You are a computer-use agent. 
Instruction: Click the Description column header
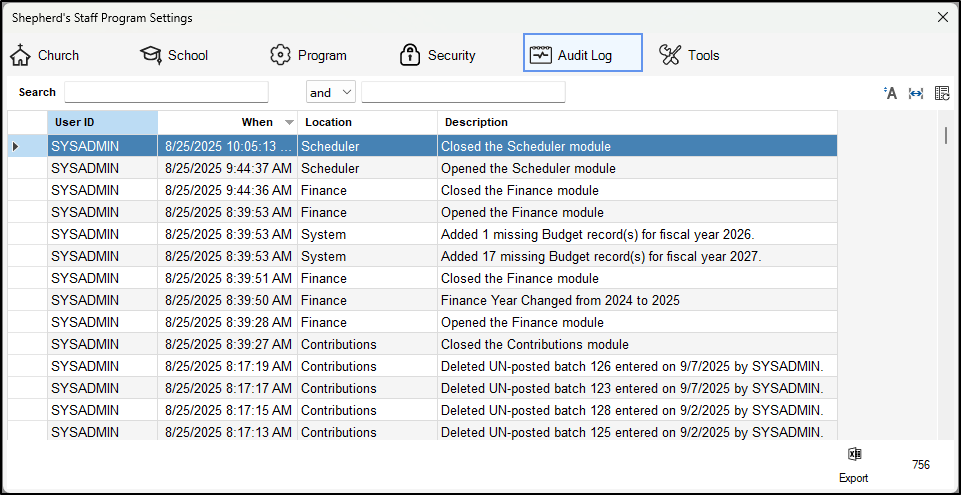636,122
